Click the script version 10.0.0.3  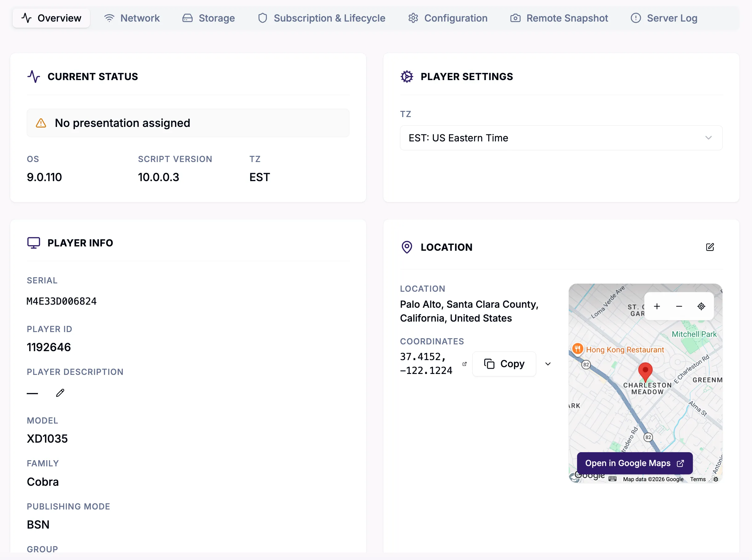(x=158, y=177)
